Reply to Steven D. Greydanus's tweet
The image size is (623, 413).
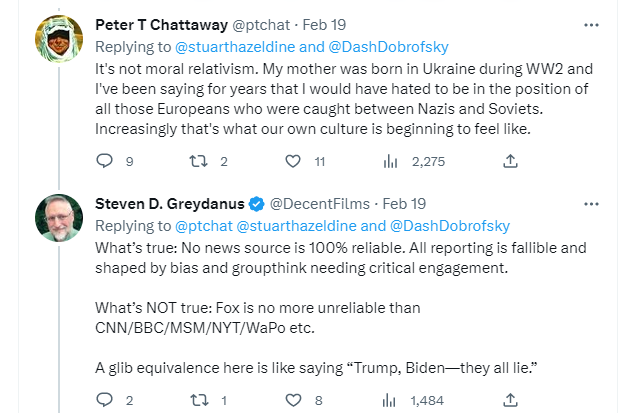105,400
